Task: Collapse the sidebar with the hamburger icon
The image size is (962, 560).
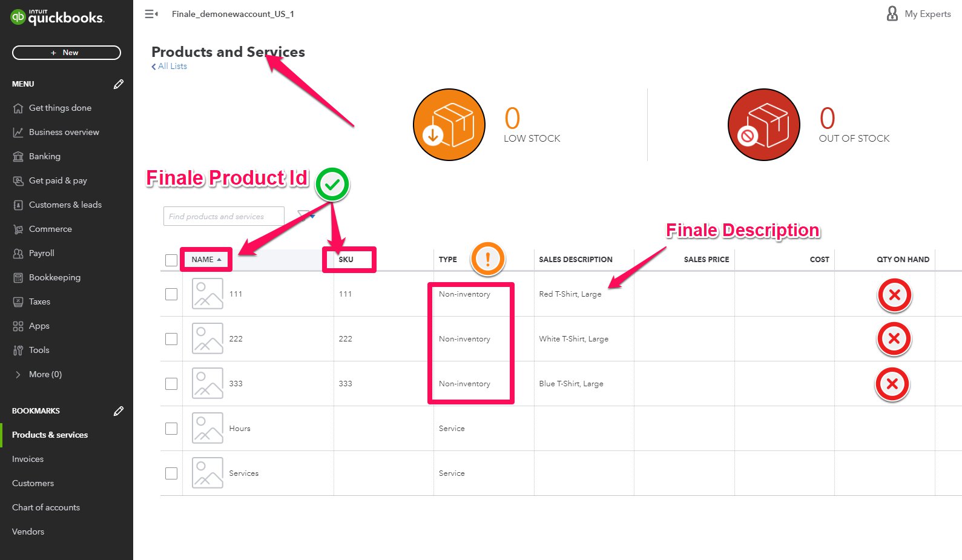Action: 151,14
